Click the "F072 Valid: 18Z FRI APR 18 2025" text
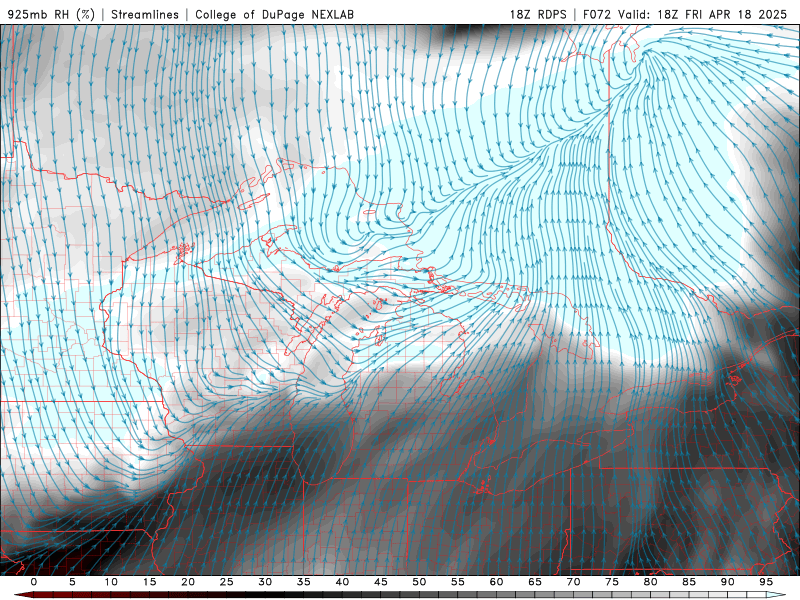 [x=685, y=14]
